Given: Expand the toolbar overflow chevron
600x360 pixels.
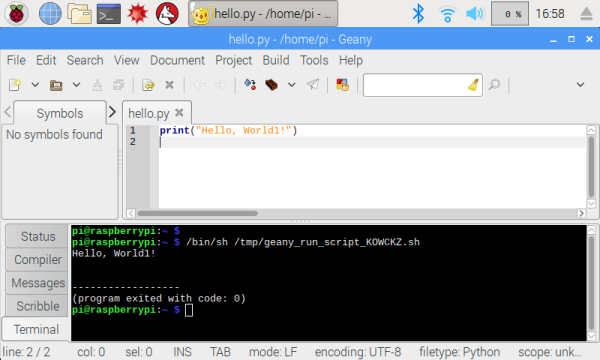Looking at the screenshot, I should tap(580, 85).
